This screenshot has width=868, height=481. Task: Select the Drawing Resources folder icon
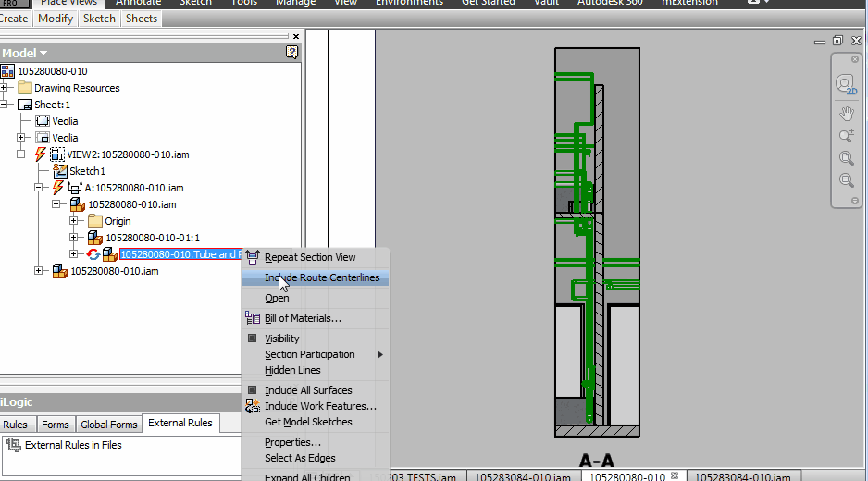pos(24,88)
